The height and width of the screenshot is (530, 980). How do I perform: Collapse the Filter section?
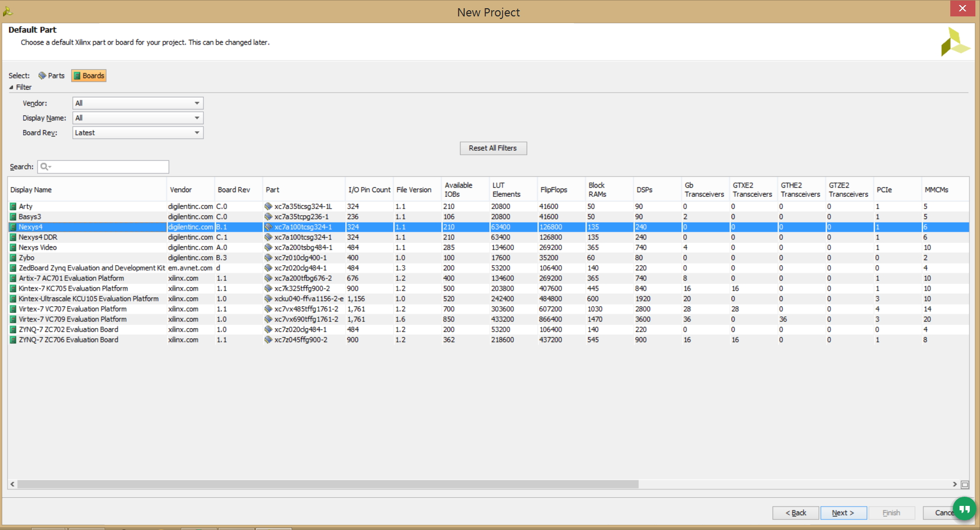pyautogui.click(x=11, y=88)
